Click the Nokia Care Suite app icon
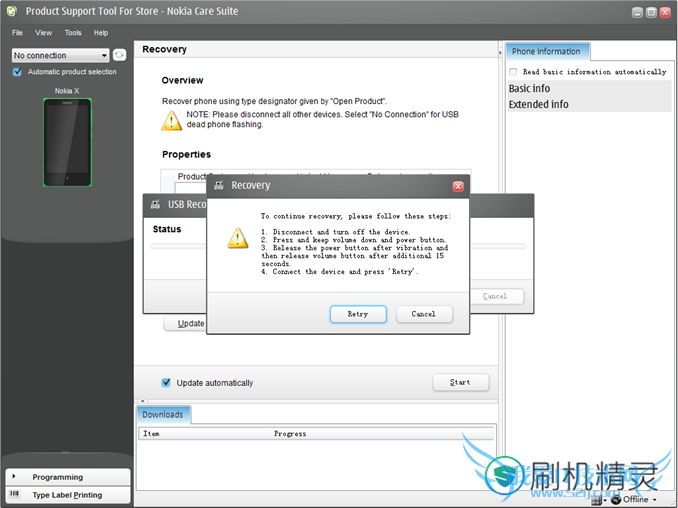The image size is (678, 508). click(12, 11)
